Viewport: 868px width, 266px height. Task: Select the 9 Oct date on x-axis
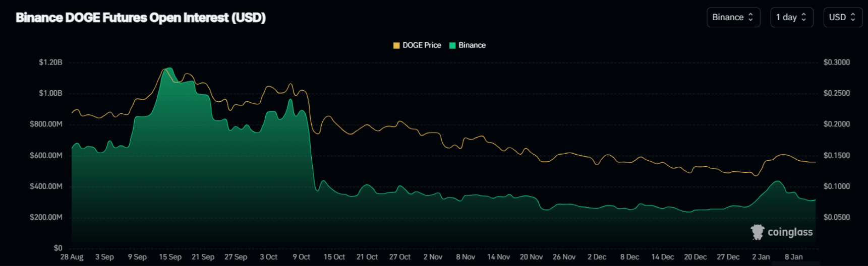[301, 257]
